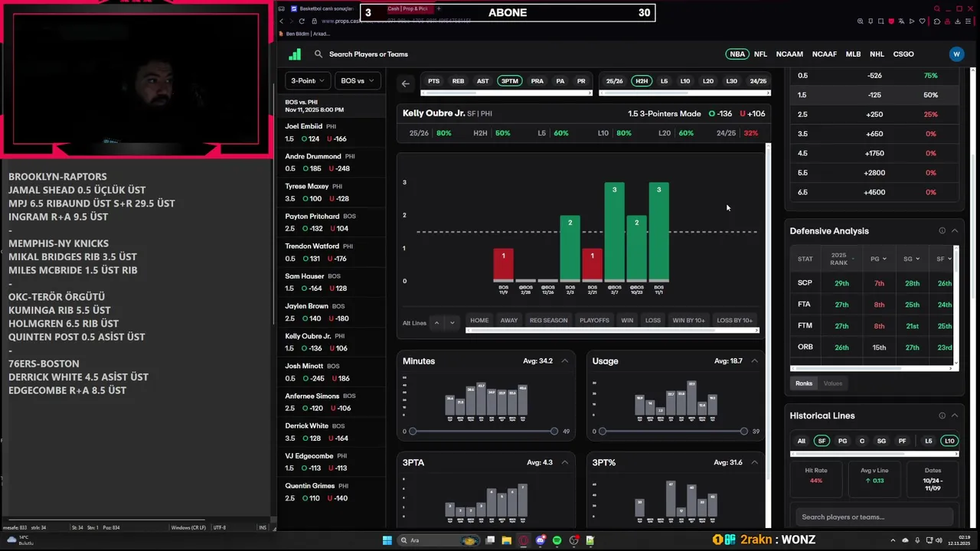Click the search magnifier icon beside Search Players
The width and height of the screenshot is (980, 551).
[318, 54]
